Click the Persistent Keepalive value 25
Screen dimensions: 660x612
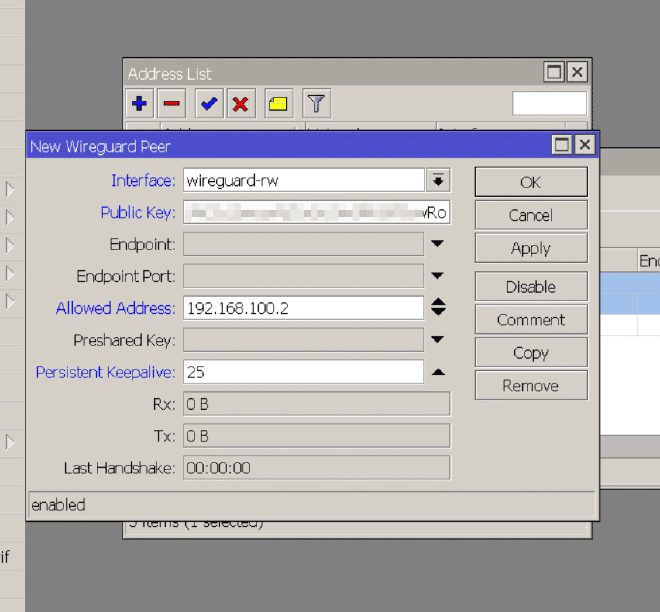click(303, 372)
